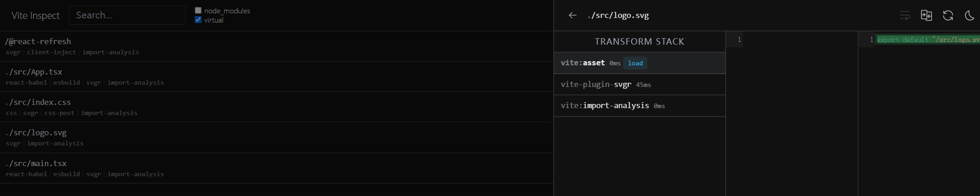Click the export default code line

(x=928, y=40)
